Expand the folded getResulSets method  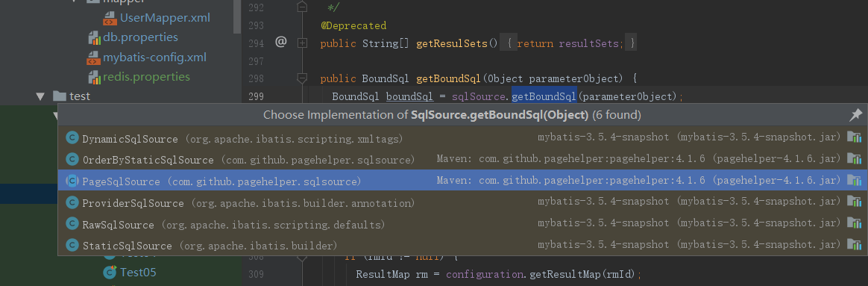[x=302, y=43]
